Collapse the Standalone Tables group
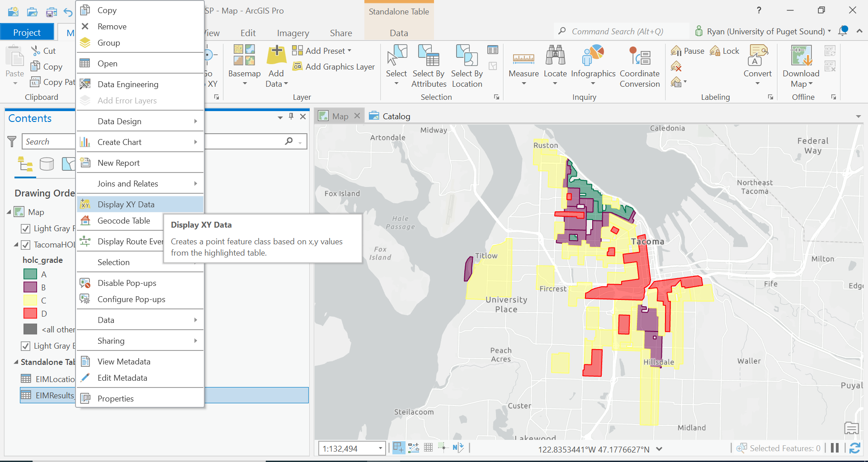Image resolution: width=868 pixels, height=462 pixels. [x=16, y=362]
